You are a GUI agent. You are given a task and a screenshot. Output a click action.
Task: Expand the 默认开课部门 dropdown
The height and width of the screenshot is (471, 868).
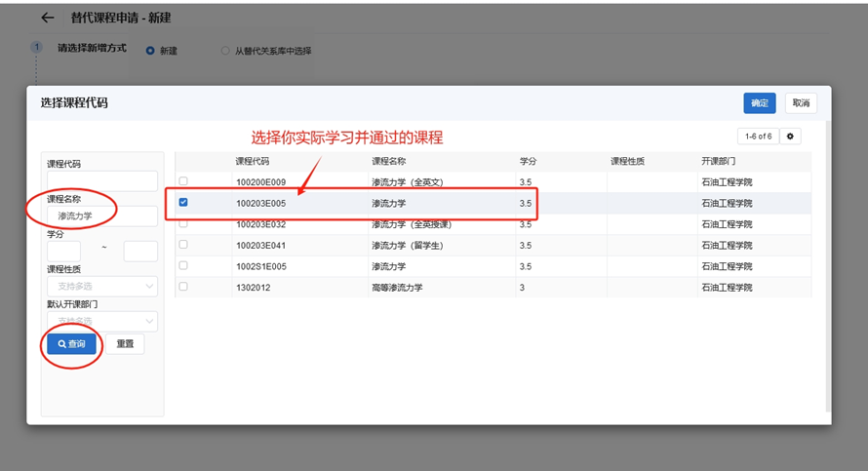[x=101, y=321]
